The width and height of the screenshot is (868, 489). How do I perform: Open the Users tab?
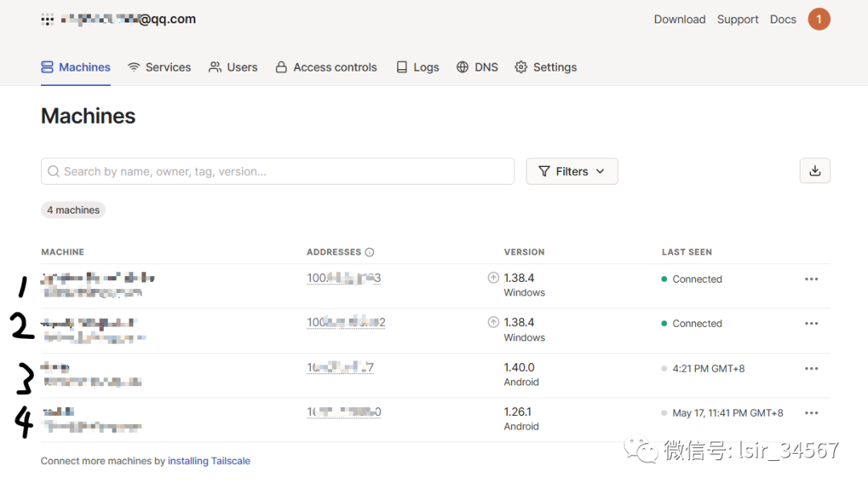[233, 67]
